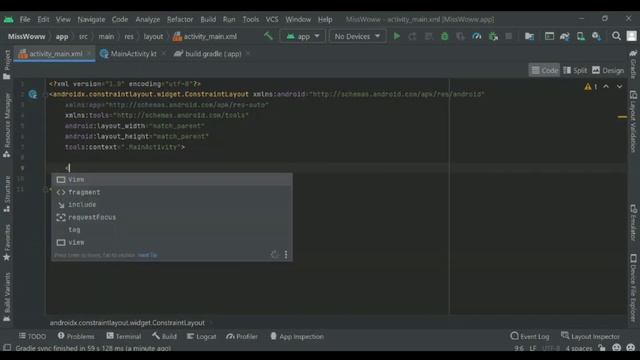The width and height of the screenshot is (640, 360).
Task: Open the VCS menu
Action: point(272,19)
